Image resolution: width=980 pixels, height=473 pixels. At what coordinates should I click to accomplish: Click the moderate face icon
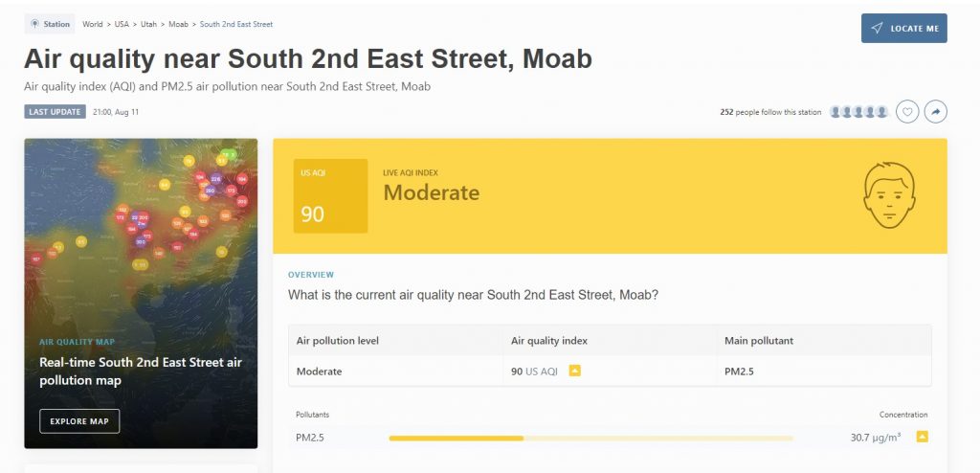point(889,194)
